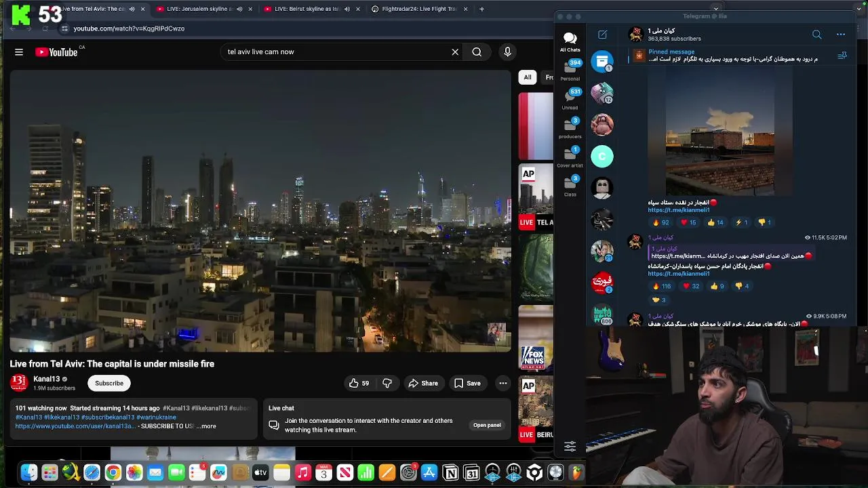Clear the YouTube search query
This screenshot has width=868, height=488.
(x=455, y=52)
